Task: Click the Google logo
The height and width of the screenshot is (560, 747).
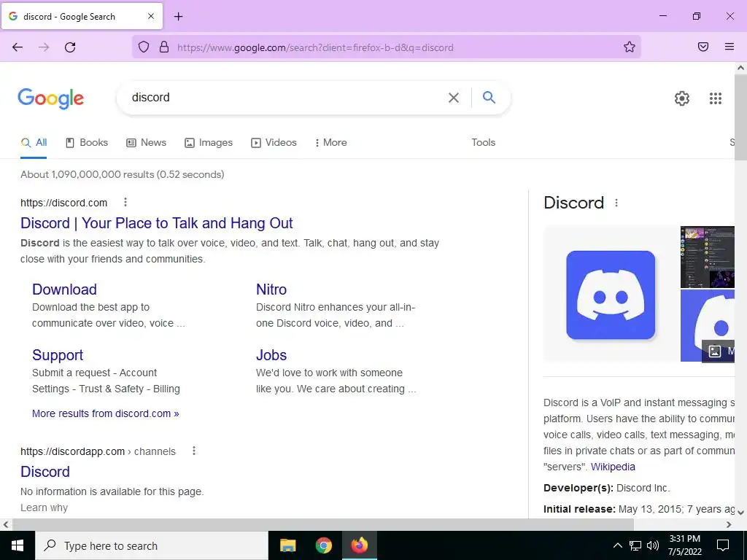Action: 51,98
